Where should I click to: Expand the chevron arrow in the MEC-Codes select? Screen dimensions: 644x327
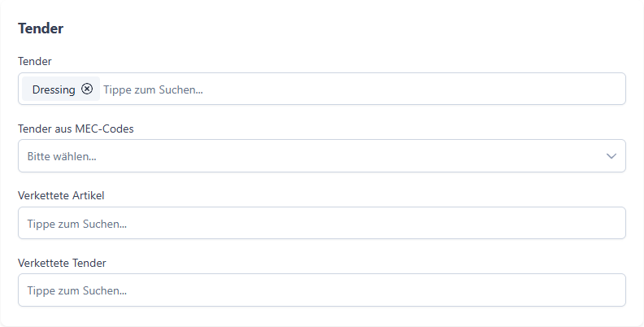click(x=611, y=156)
